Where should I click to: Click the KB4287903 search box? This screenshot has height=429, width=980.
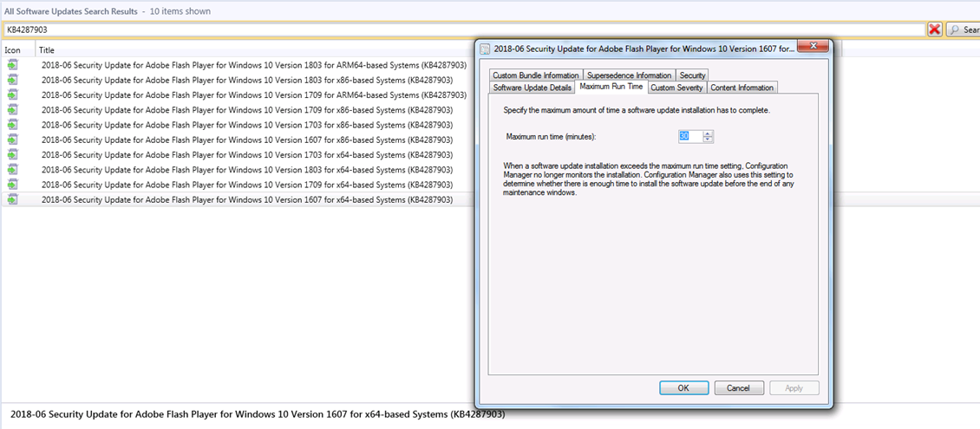(464, 29)
